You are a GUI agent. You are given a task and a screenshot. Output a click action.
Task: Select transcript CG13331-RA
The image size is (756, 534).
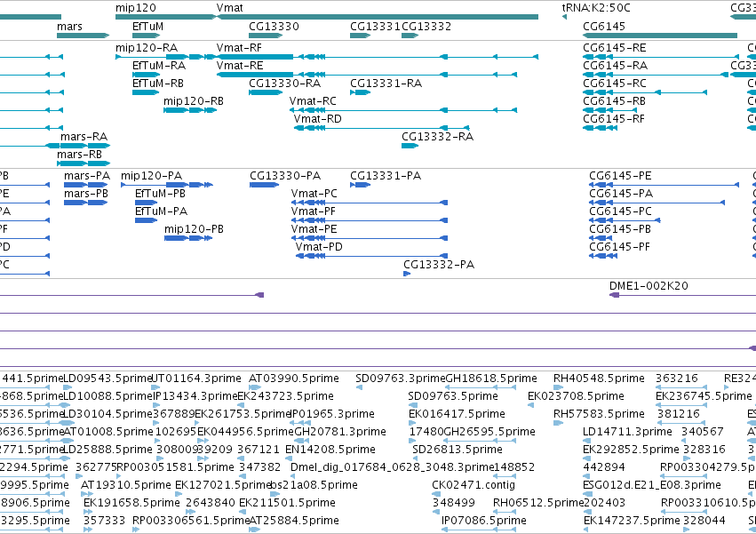coord(386,84)
